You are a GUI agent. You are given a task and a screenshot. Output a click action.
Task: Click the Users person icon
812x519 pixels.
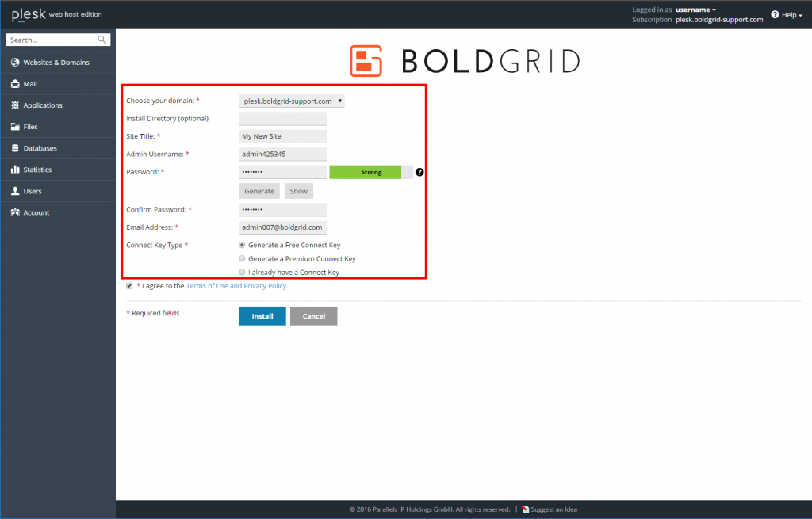15,191
